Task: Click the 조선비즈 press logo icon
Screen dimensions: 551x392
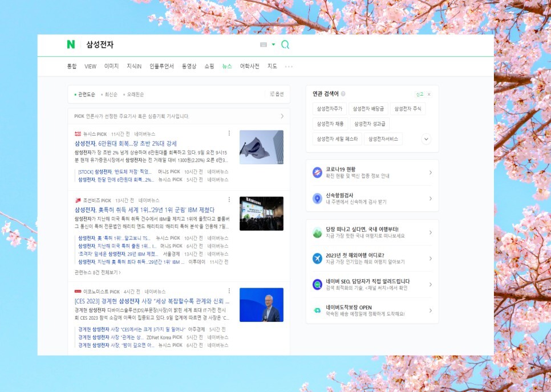Action: 78,200
